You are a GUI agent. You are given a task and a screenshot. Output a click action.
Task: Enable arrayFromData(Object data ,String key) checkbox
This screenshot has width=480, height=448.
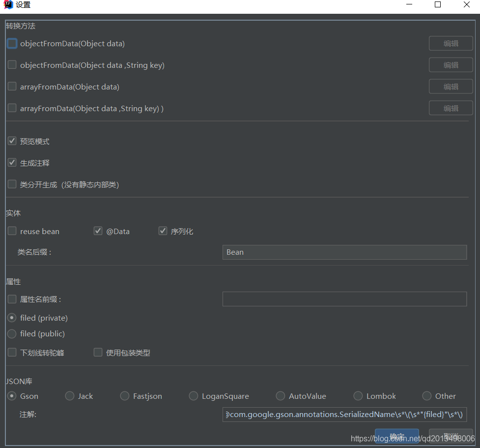coord(12,108)
